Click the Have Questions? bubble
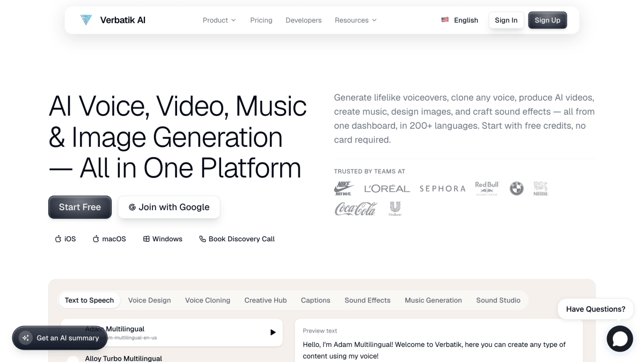 pos(596,309)
